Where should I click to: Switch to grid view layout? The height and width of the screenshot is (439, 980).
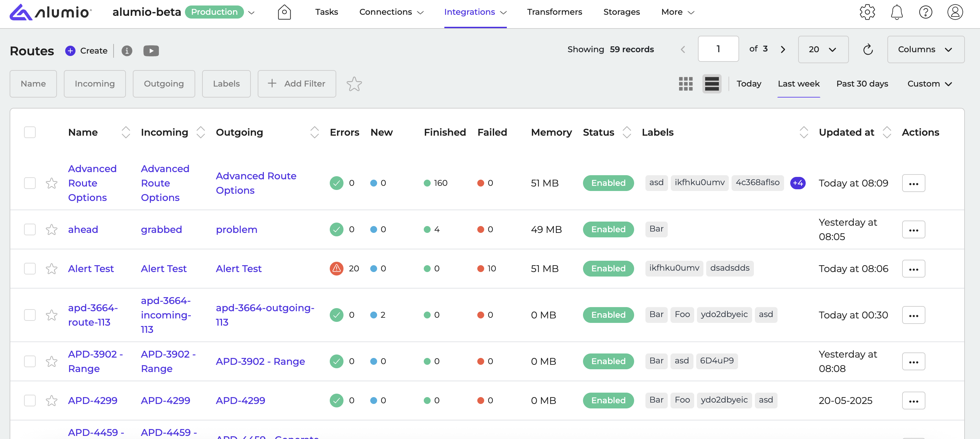(x=686, y=84)
